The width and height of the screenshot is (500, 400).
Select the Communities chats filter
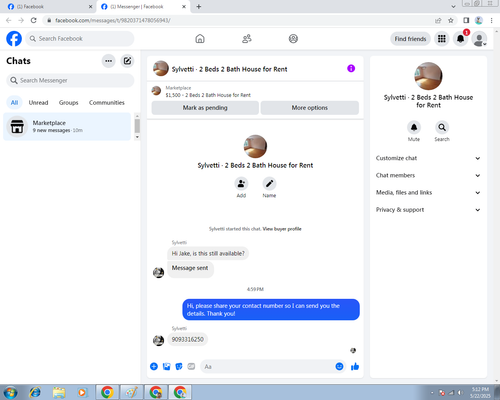tap(107, 103)
